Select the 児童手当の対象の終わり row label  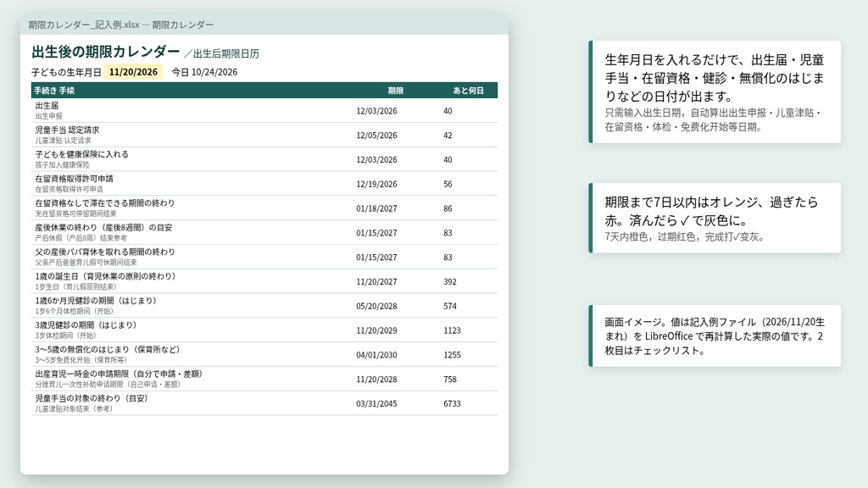92,398
